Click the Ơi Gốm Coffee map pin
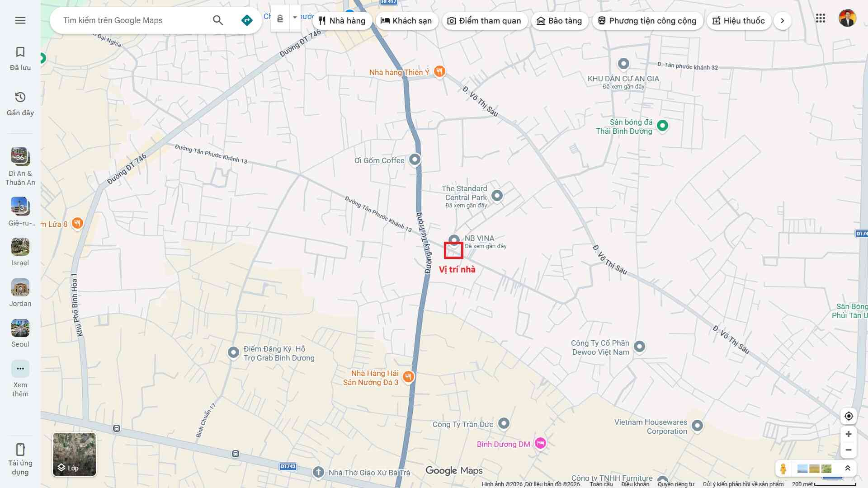The image size is (868, 488). point(415,160)
